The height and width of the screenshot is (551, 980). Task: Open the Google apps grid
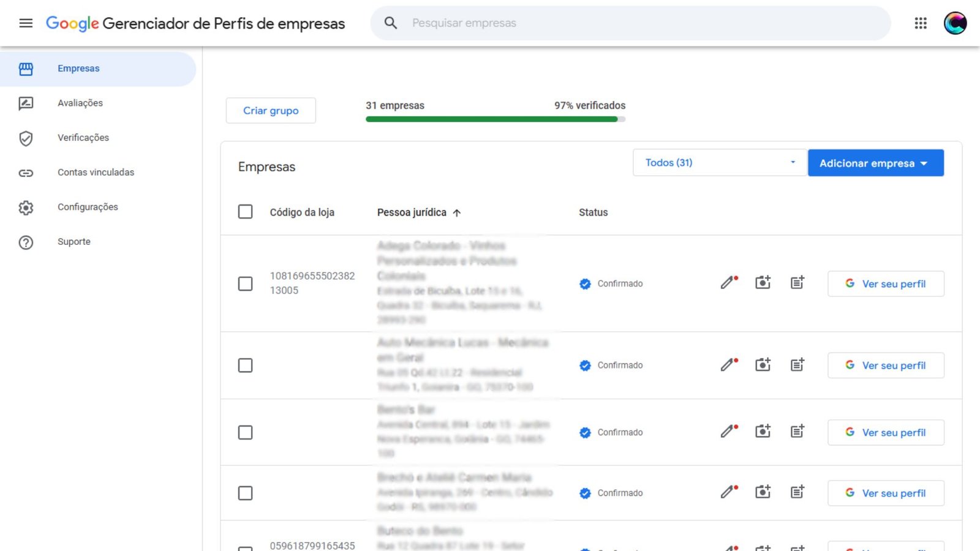point(921,23)
